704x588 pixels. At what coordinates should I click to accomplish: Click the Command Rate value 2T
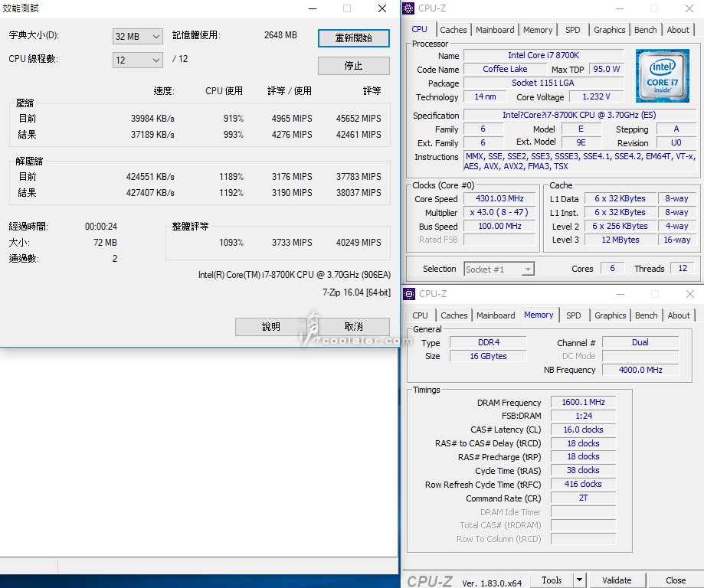tap(583, 498)
